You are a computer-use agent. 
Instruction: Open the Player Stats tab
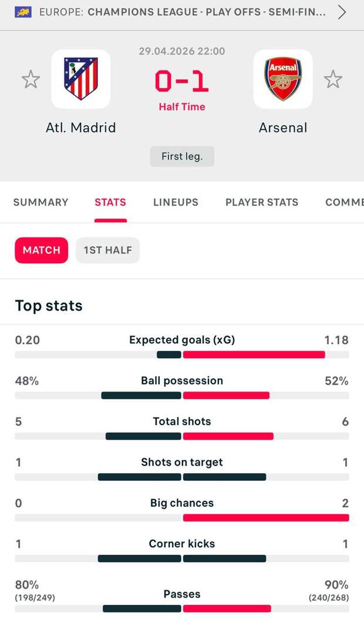click(262, 202)
